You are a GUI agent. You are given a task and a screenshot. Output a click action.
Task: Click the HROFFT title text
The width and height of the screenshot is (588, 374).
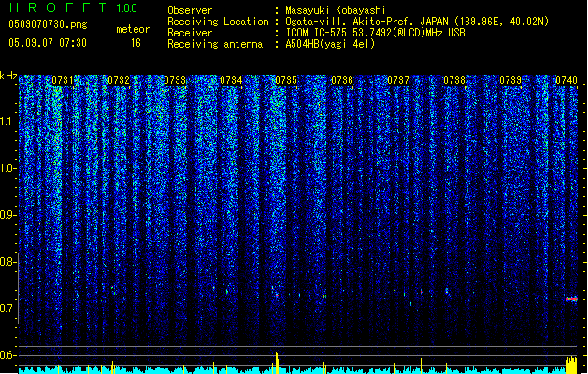(58, 7)
